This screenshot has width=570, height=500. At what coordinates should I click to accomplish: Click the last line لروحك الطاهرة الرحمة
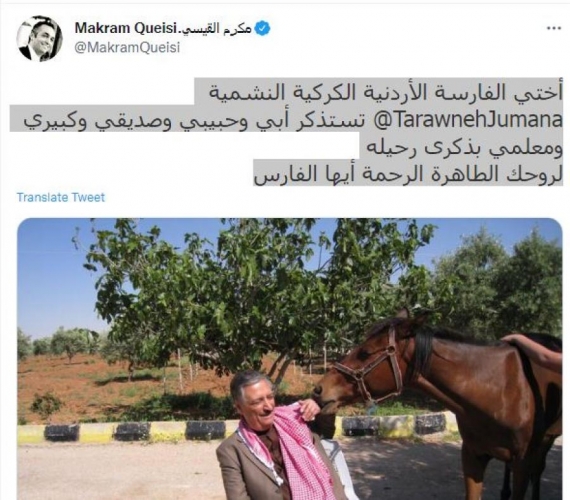[408, 175]
